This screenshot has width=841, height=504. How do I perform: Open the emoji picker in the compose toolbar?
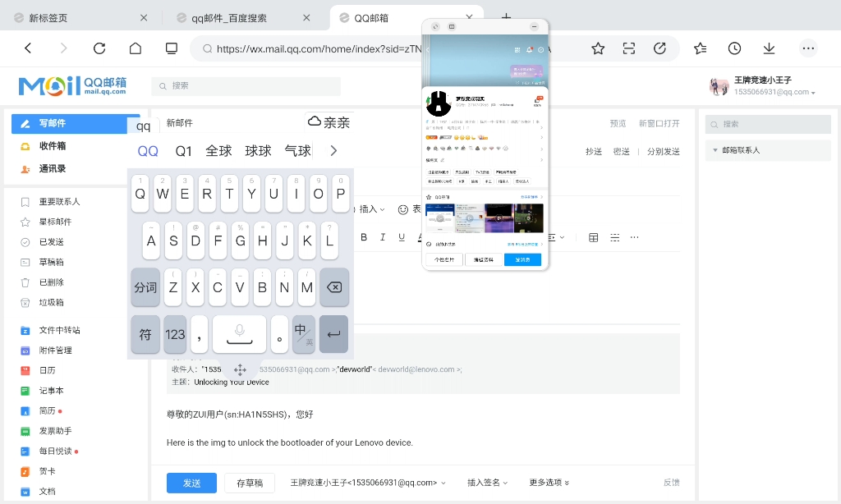(x=402, y=209)
